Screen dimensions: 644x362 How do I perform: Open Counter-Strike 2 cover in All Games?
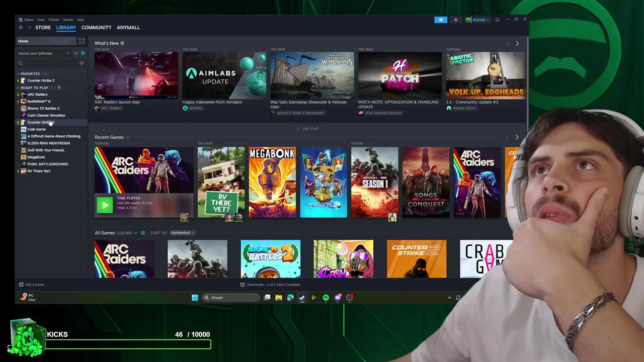[x=417, y=259]
